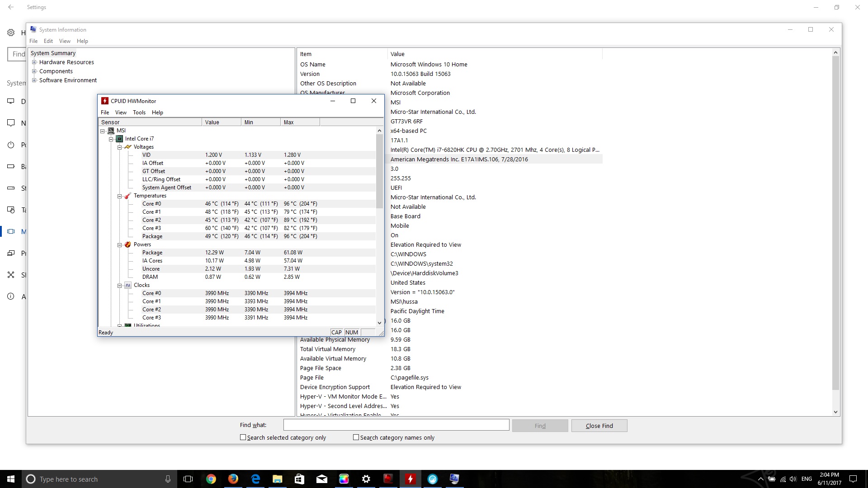Screen dimensions: 868x488
Task: Collapse the Temperatures node in HWMonitor
Action: (x=120, y=196)
